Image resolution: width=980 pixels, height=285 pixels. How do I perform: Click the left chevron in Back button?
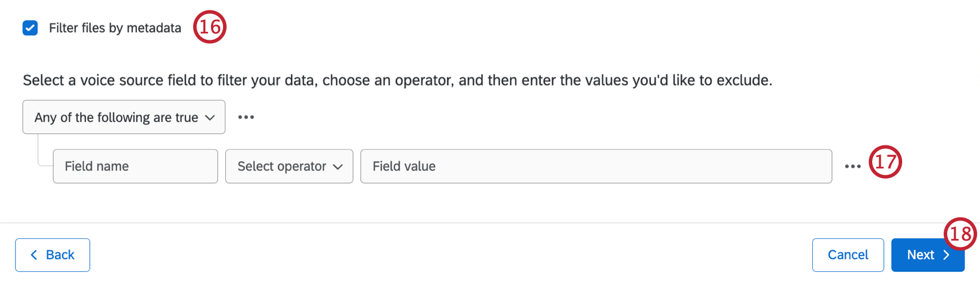click(x=34, y=255)
